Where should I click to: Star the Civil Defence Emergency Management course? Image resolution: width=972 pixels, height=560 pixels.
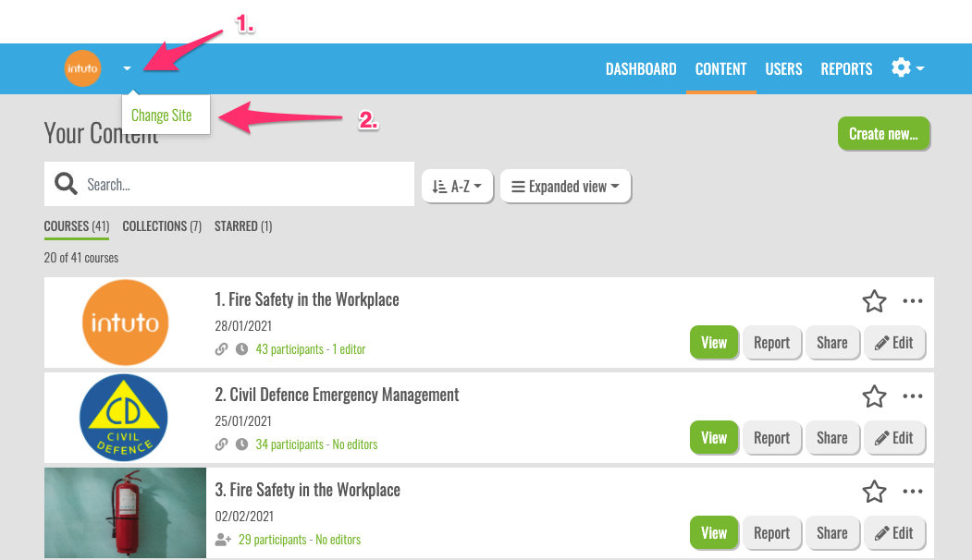coord(874,396)
